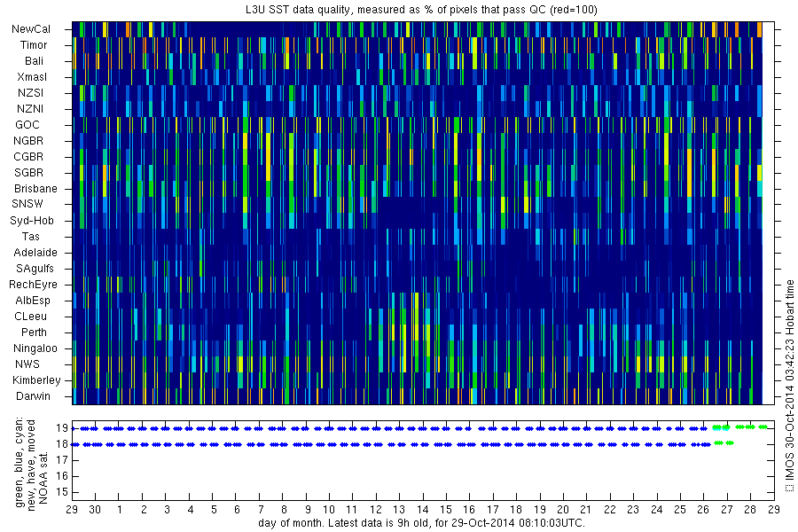Select the Perth row label

(x=34, y=332)
